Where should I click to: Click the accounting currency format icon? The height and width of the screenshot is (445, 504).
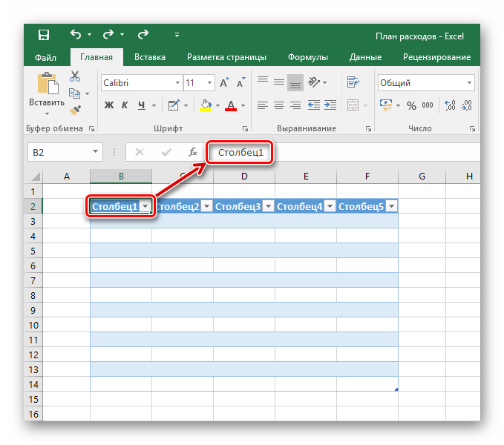coord(386,105)
